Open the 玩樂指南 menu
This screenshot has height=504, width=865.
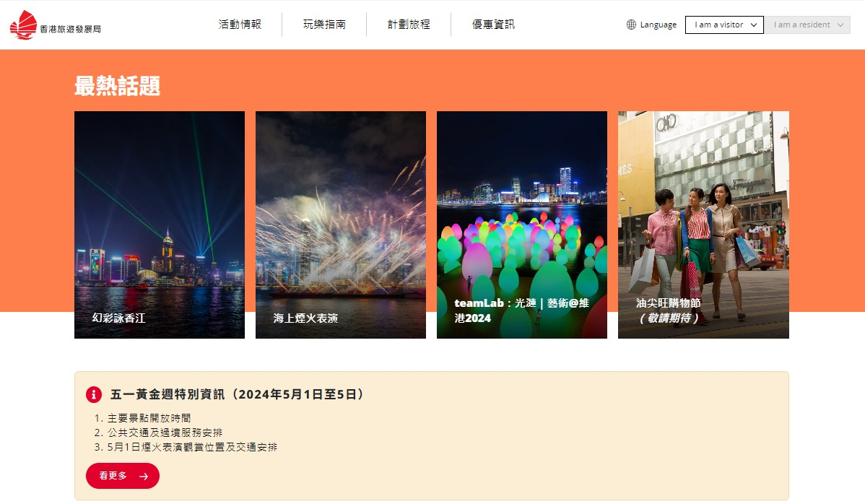click(x=324, y=25)
